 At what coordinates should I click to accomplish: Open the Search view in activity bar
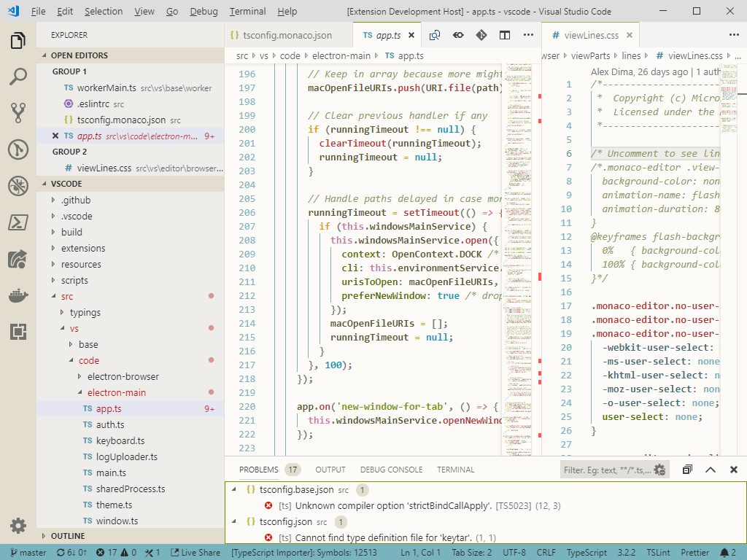coord(18,76)
